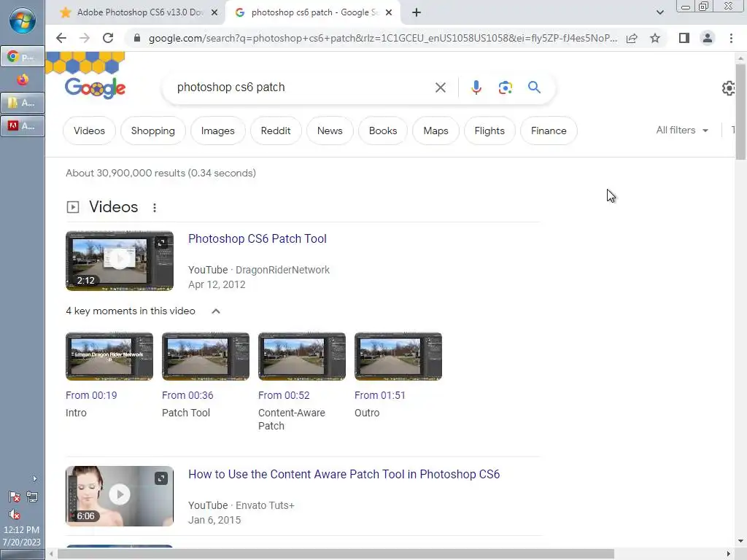Open the Outro key moment thumbnail
Screen dimensions: 747x560
(x=398, y=356)
